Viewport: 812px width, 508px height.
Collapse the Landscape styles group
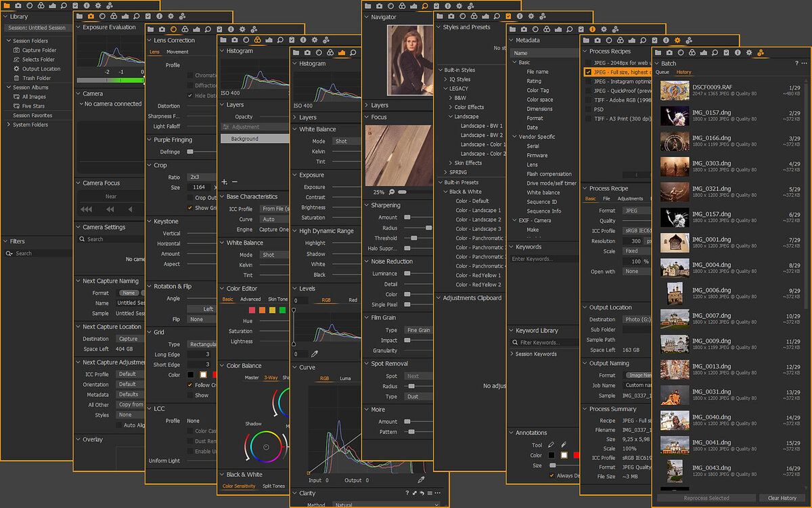click(x=450, y=117)
